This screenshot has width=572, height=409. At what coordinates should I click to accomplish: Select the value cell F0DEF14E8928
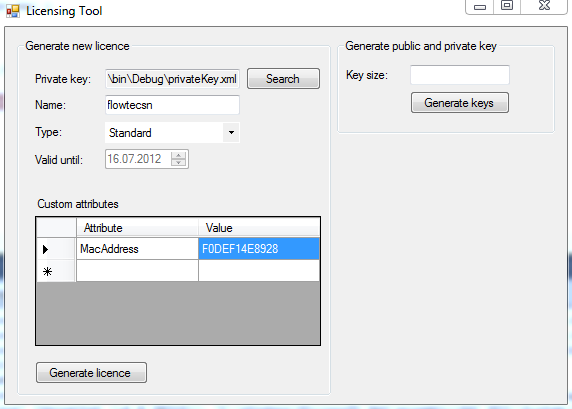coord(259,249)
